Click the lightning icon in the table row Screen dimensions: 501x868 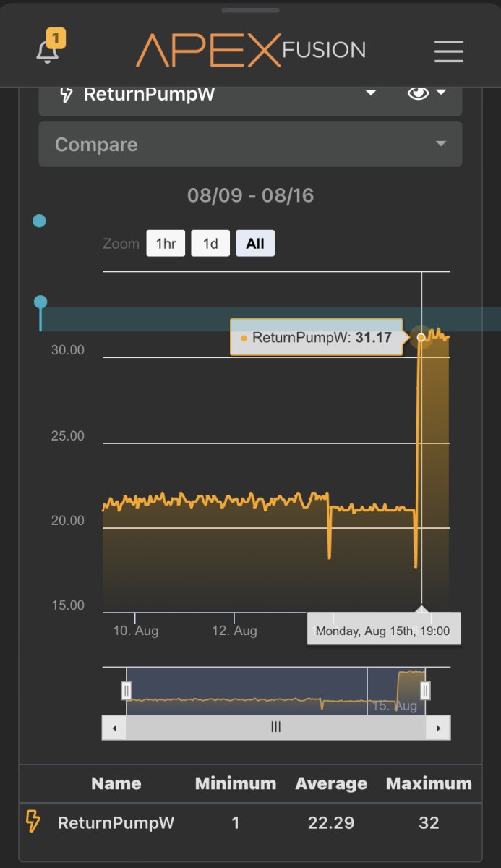pos(33,822)
